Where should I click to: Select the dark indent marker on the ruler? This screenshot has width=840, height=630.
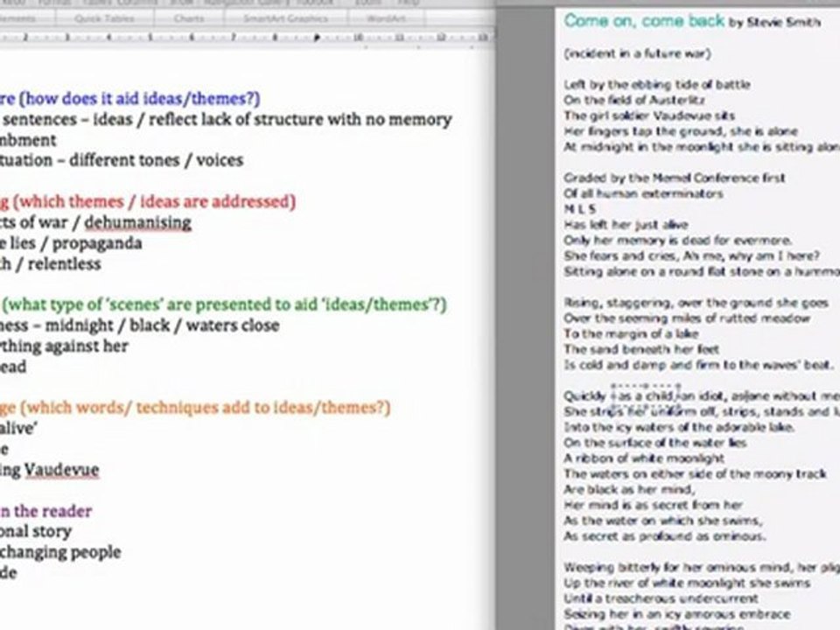(x=317, y=38)
